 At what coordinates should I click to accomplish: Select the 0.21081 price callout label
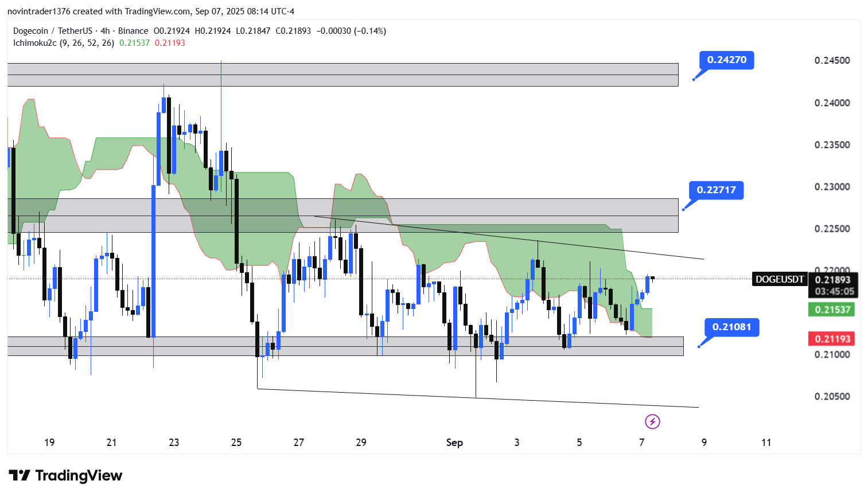(731, 327)
